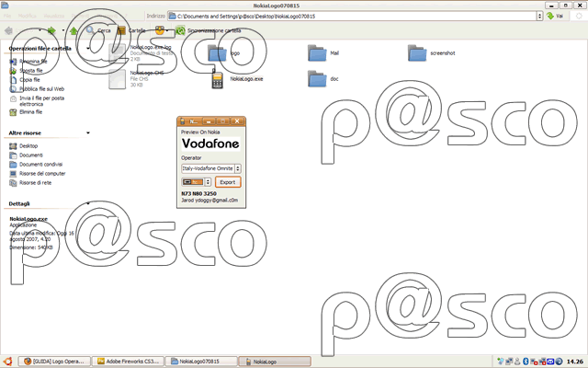Click Pubblica file sul Web link

pos(37,89)
